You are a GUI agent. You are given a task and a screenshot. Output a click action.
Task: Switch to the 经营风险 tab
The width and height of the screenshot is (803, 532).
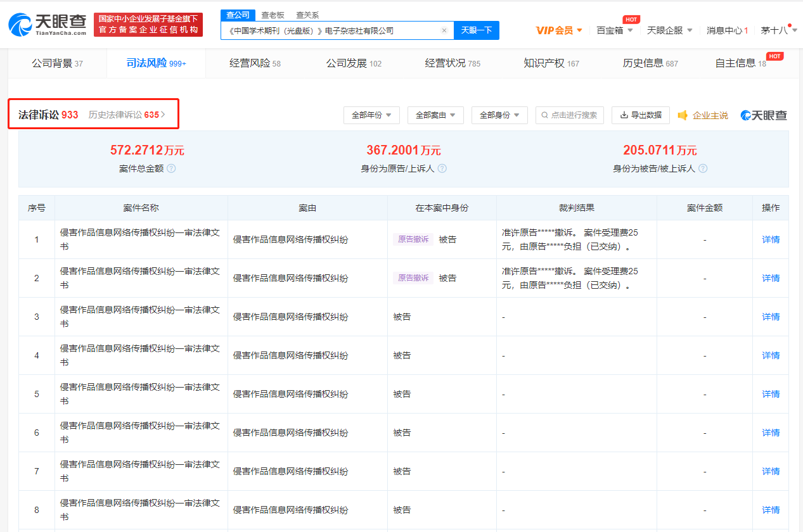point(255,63)
